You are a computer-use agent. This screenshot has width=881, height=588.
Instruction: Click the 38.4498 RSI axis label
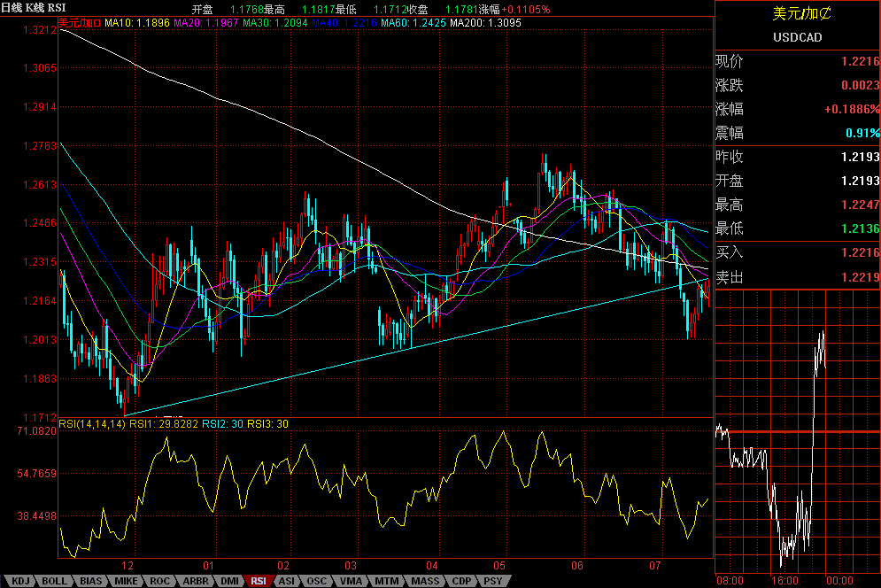tap(36, 516)
